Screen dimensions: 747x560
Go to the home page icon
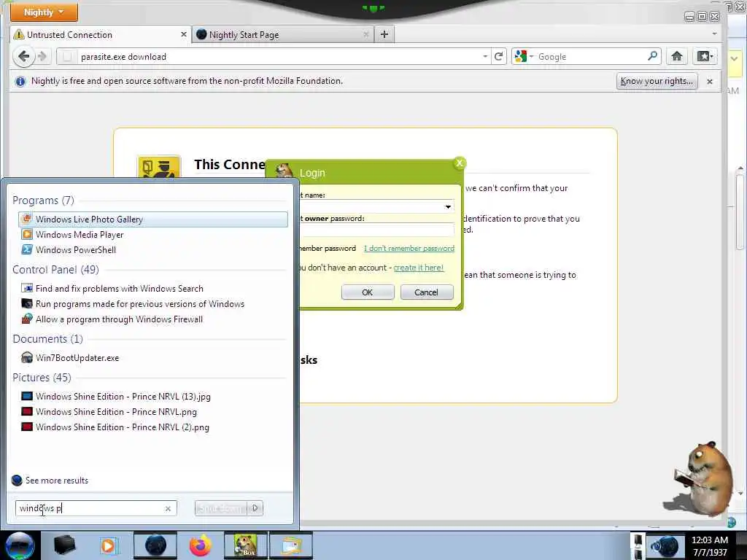(x=676, y=56)
